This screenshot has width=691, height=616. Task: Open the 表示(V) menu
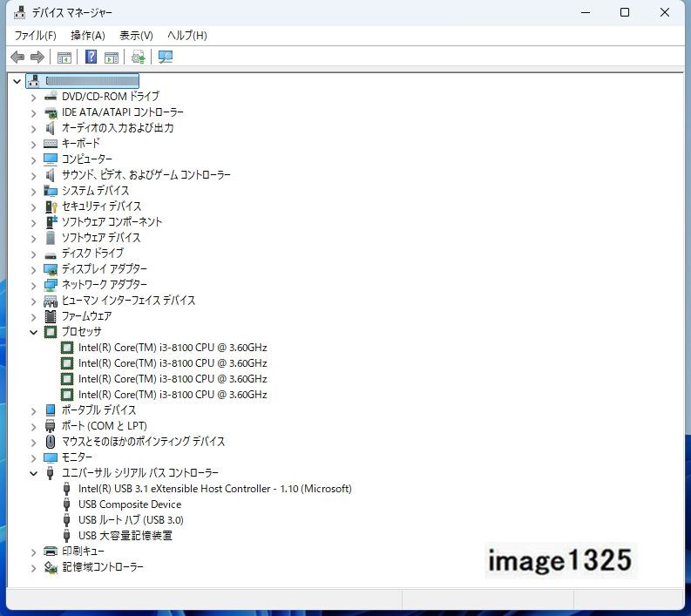tap(136, 35)
